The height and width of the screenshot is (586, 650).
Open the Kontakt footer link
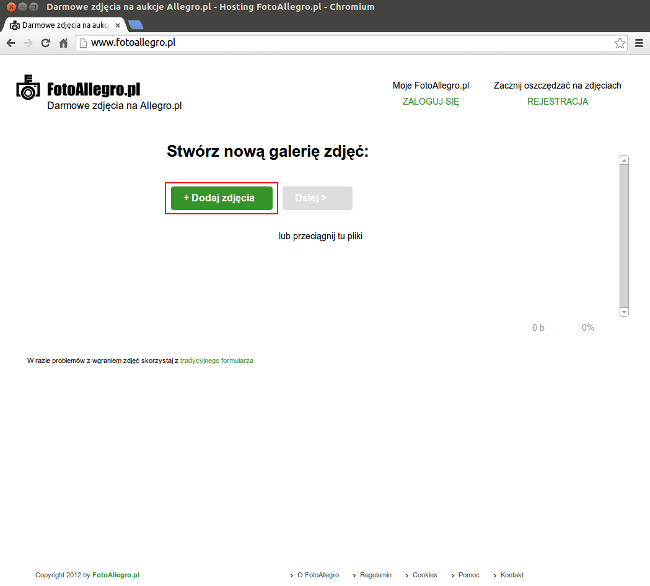tap(512, 575)
